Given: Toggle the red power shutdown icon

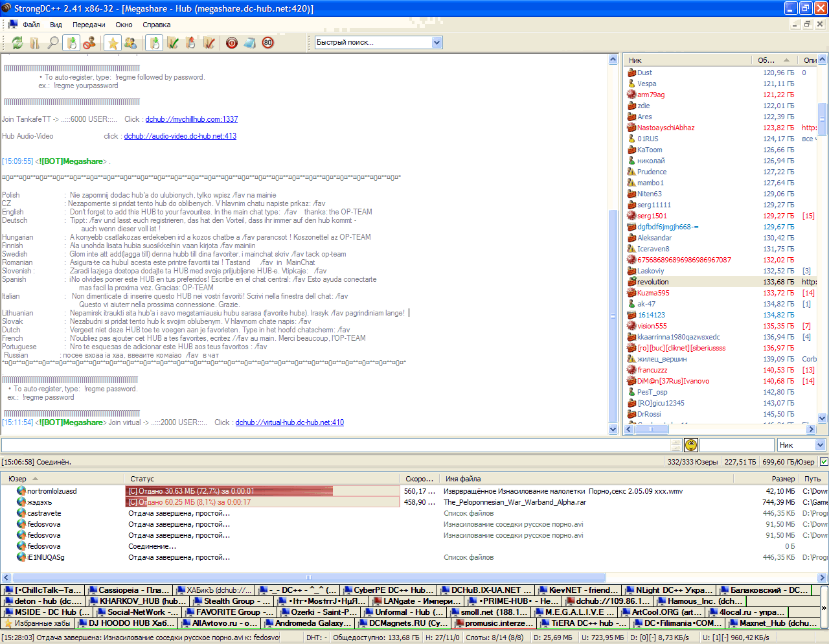Looking at the screenshot, I should coord(231,43).
